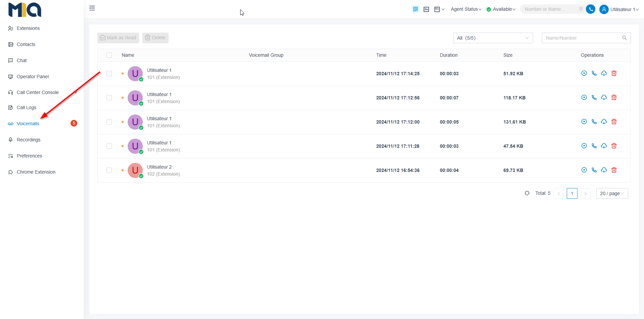This screenshot has height=319, width=644.
Task: Click the search magnifier icon
Action: 625,38
